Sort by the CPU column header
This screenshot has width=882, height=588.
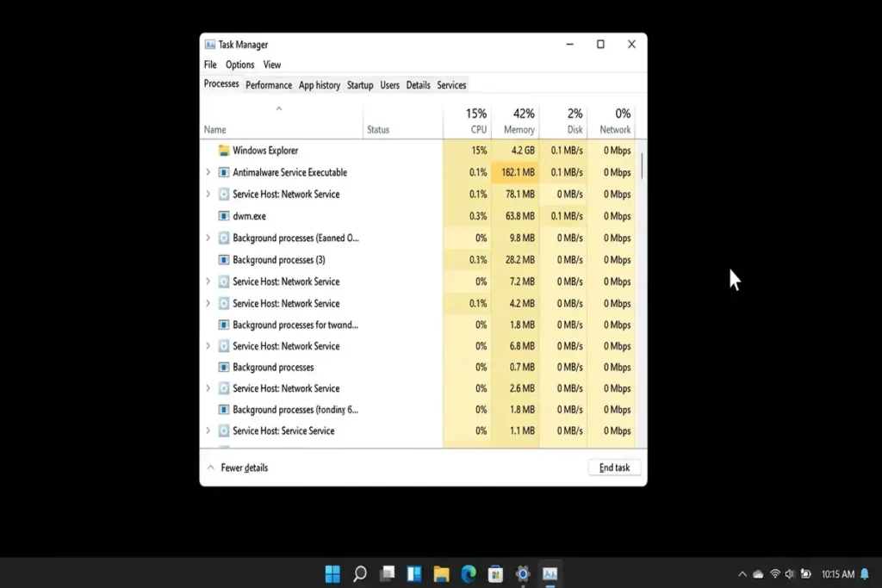pos(467,121)
